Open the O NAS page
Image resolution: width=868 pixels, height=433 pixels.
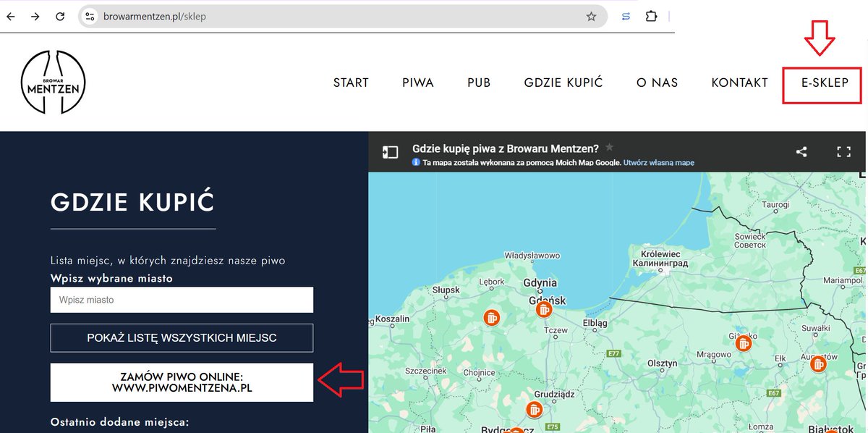tap(657, 83)
